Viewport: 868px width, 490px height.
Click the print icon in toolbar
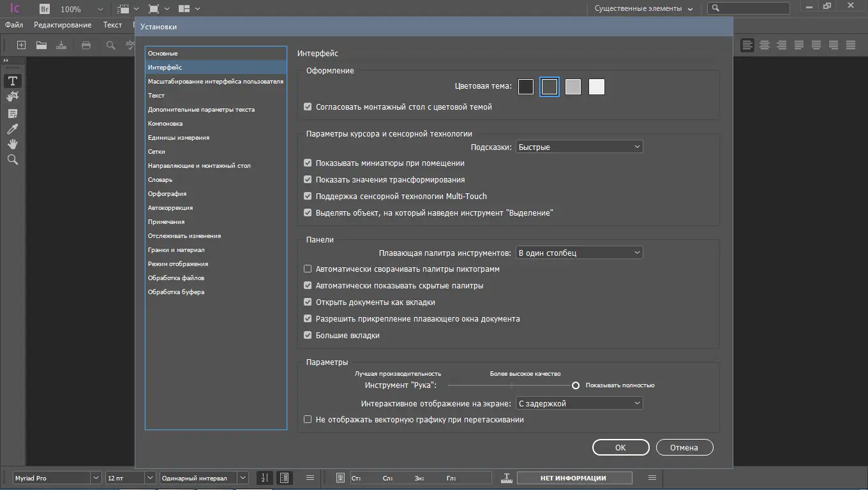click(x=86, y=45)
